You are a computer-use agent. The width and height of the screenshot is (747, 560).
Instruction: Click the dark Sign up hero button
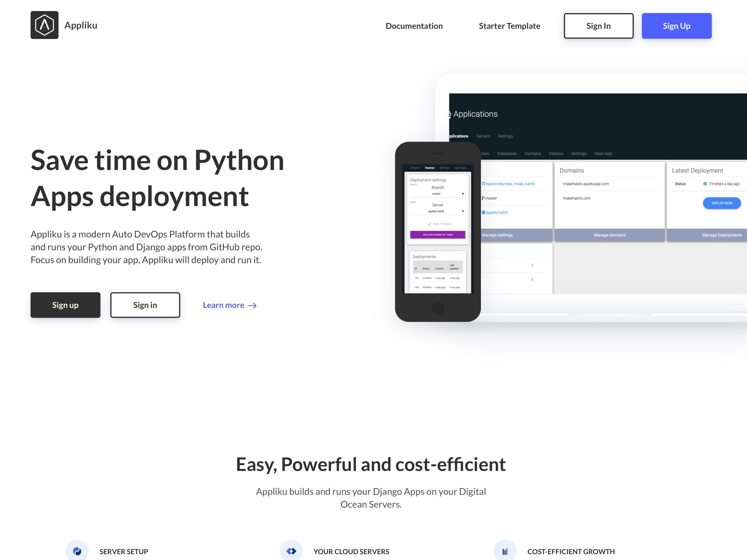pyautogui.click(x=65, y=305)
